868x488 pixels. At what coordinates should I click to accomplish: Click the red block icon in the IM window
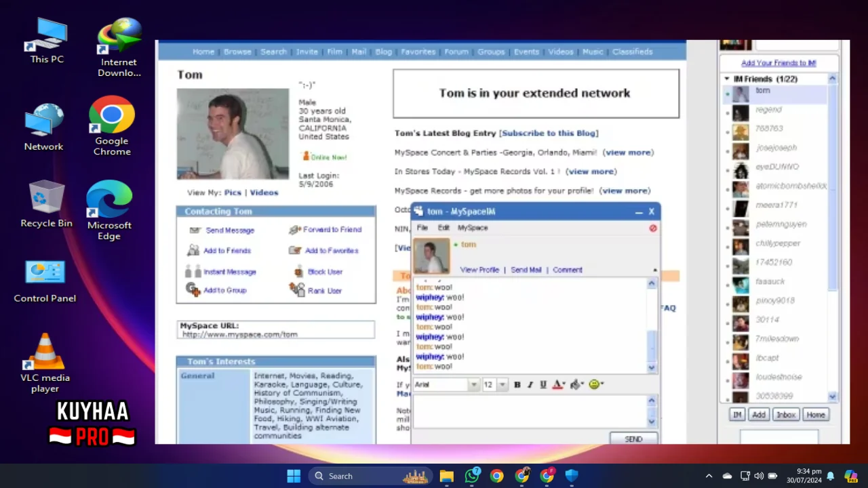click(x=653, y=228)
